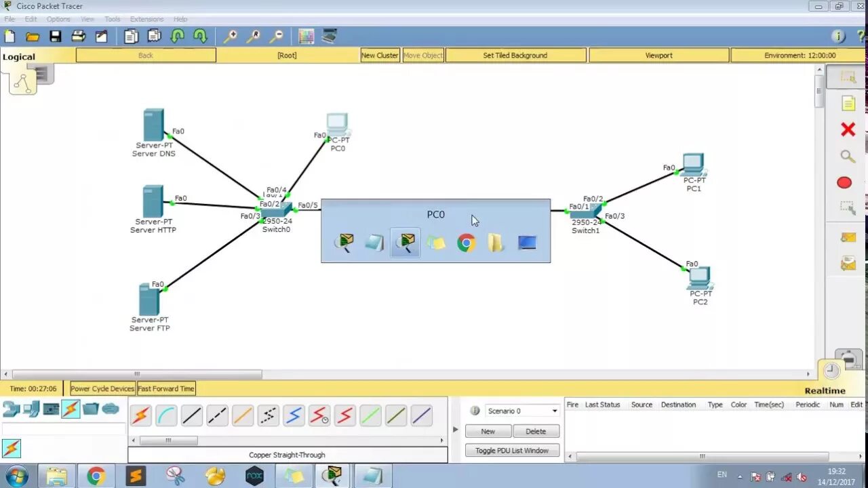
Task: Select Switch0 on the canvas
Action: 277,210
